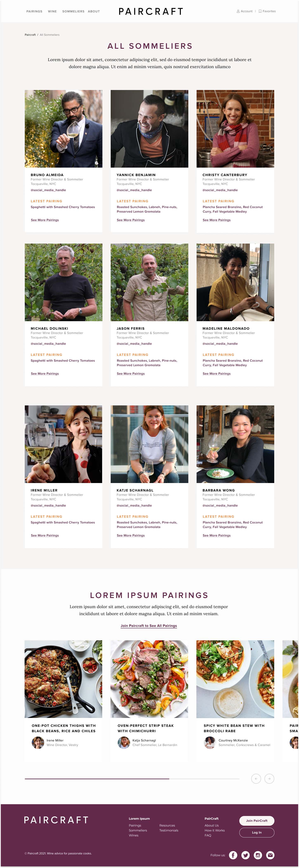Click the carousel previous arrow button
The height and width of the screenshot is (868, 299).
pyautogui.click(x=256, y=779)
